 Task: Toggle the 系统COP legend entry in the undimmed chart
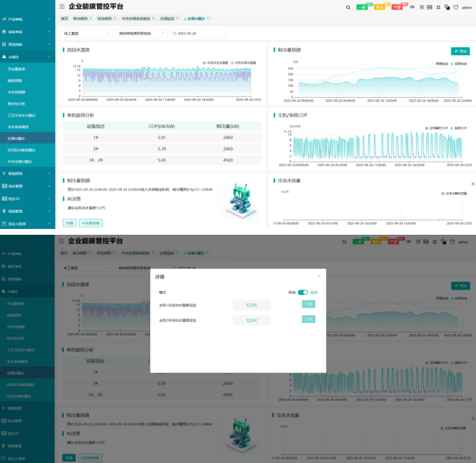[x=459, y=128]
